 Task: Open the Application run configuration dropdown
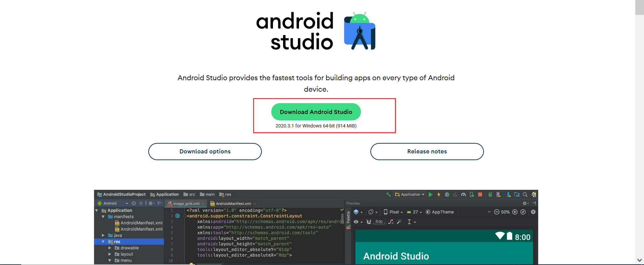click(410, 195)
